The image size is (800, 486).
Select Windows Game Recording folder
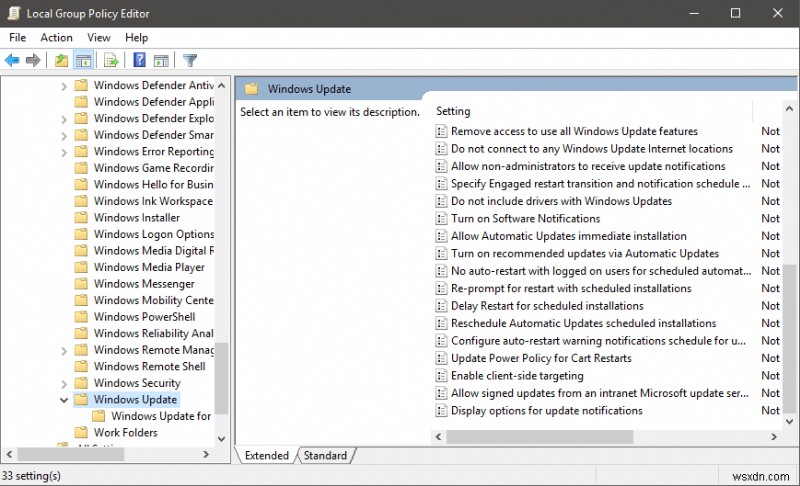tap(154, 168)
